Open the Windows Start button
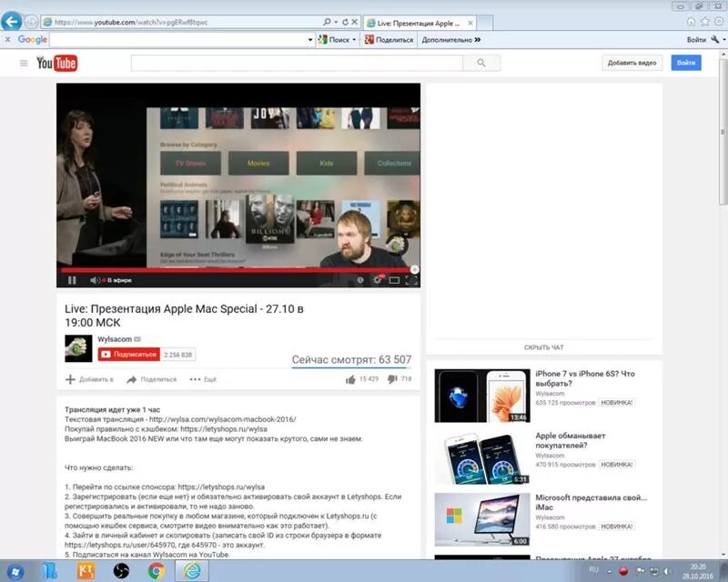Image resolution: width=728 pixels, height=582 pixels. (x=15, y=571)
